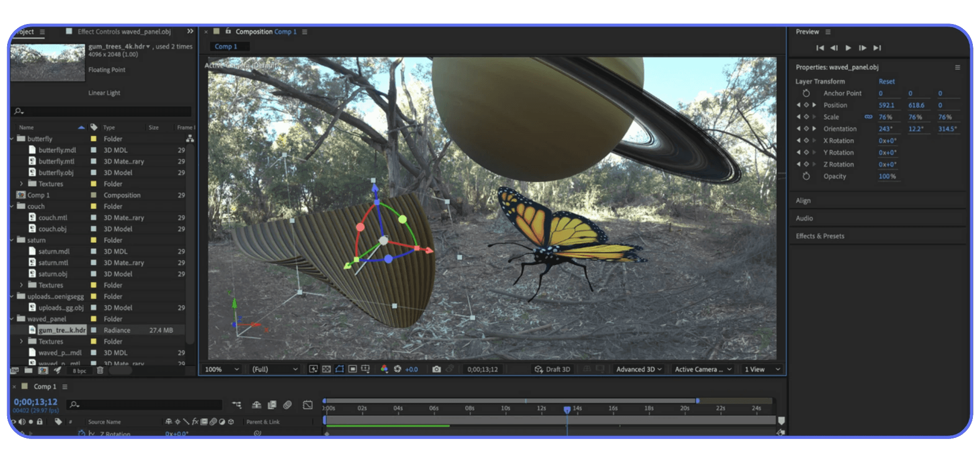The height and width of the screenshot is (463, 980).
Task: Collapse the saturn folder in Project panel
Action: click(12, 240)
